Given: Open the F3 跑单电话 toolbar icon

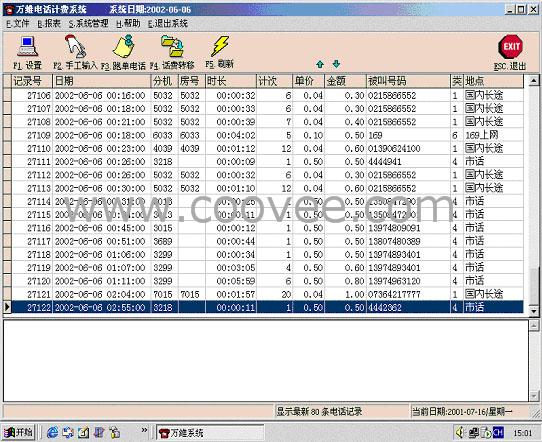Looking at the screenshot, I should point(124,46).
